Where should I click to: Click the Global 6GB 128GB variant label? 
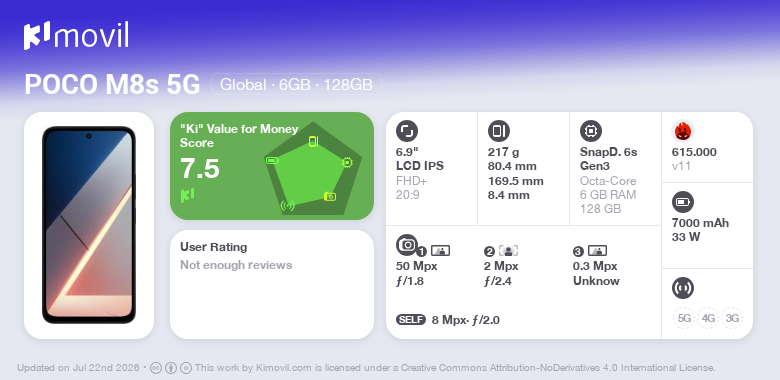[x=296, y=85]
